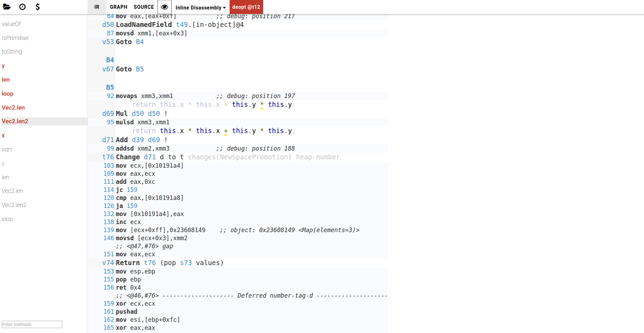Click instruction id v67 before Goto
The width and height of the screenshot is (644, 333).
click(x=108, y=69)
